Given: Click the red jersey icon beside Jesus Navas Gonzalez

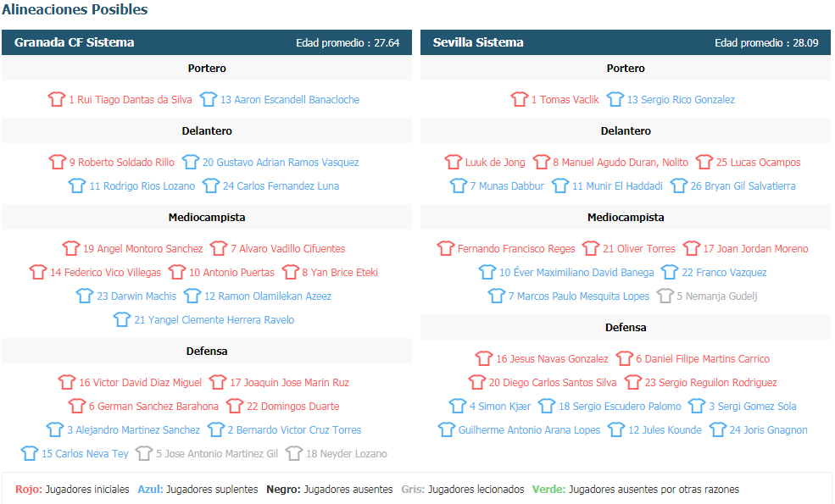Looking at the screenshot, I should (x=483, y=358).
